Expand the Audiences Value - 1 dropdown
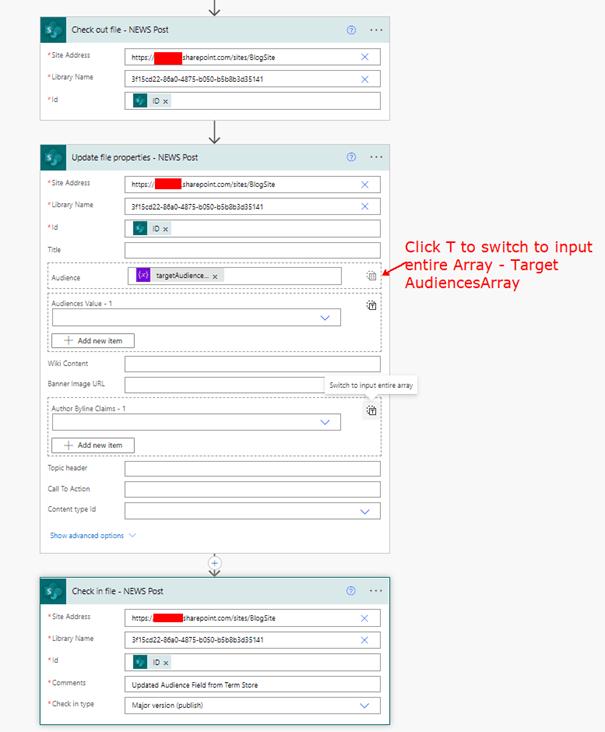The image size is (605, 732). (325, 318)
